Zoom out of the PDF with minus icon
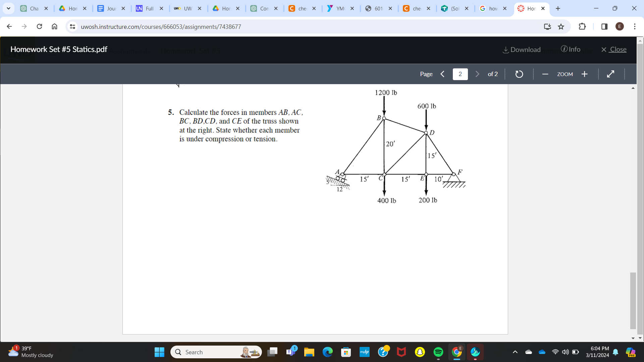 [x=545, y=74]
